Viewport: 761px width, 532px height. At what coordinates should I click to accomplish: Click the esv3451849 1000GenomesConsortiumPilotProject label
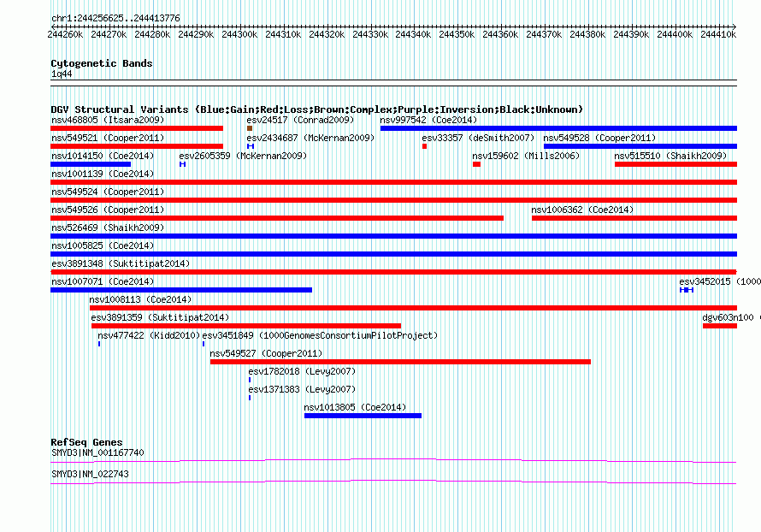[320, 335]
